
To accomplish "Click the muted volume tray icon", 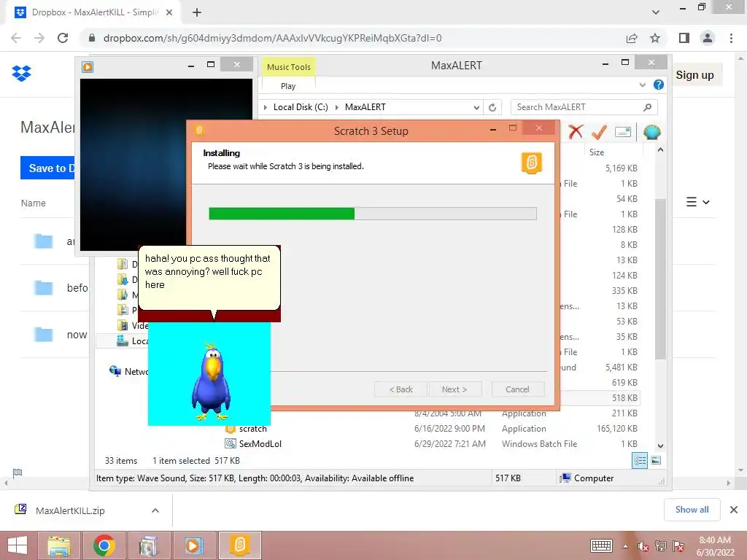I will tap(643, 546).
